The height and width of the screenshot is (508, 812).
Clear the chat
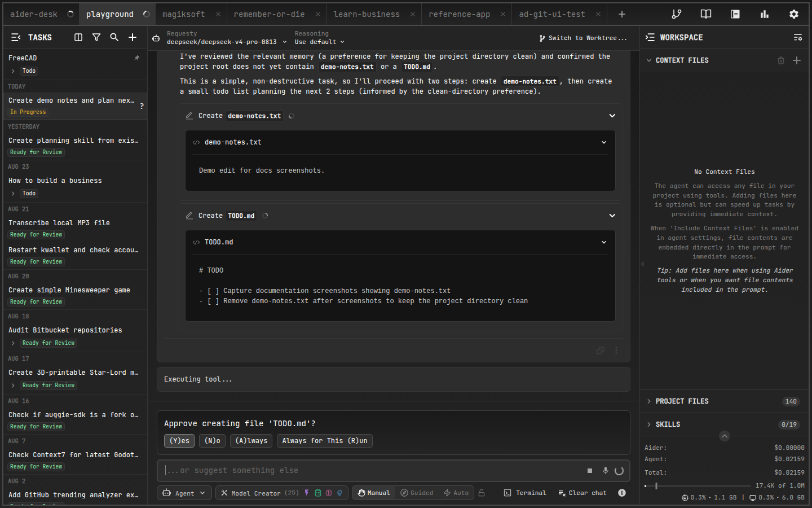(582, 493)
